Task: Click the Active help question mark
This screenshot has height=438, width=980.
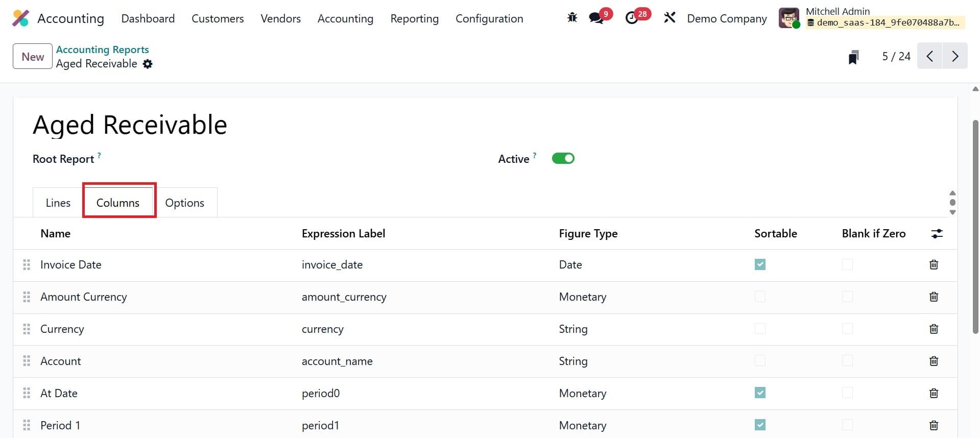Action: 534,155
